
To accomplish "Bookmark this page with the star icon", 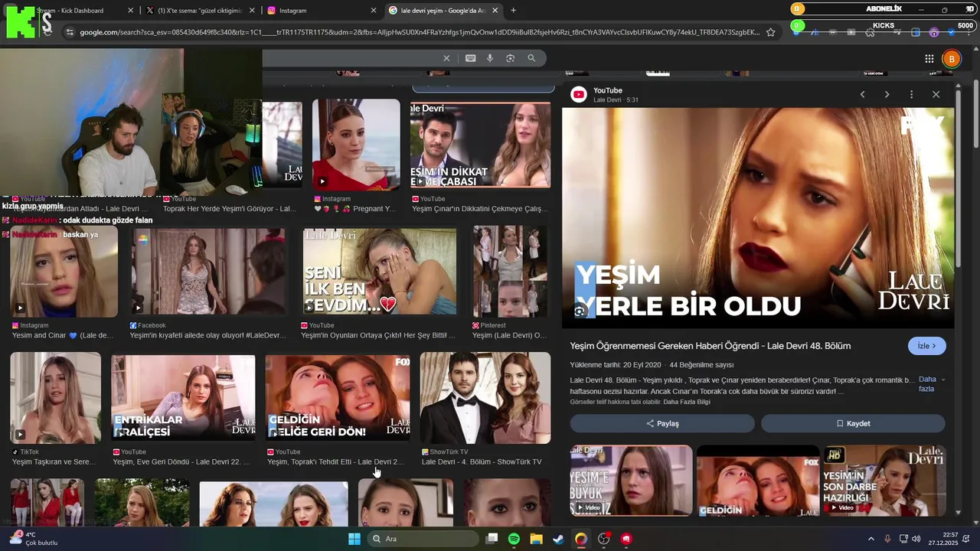I will click(771, 32).
